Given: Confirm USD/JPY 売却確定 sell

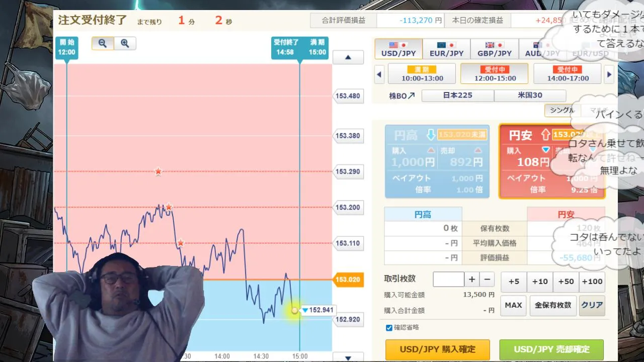Looking at the screenshot, I should pos(552,349).
